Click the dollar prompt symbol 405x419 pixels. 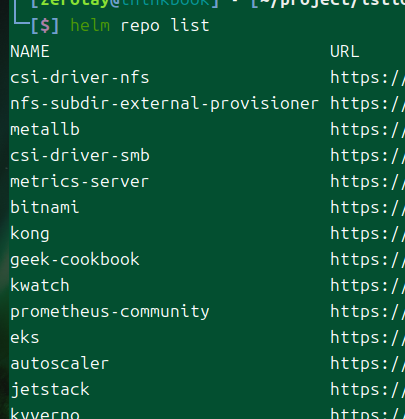click(45, 26)
